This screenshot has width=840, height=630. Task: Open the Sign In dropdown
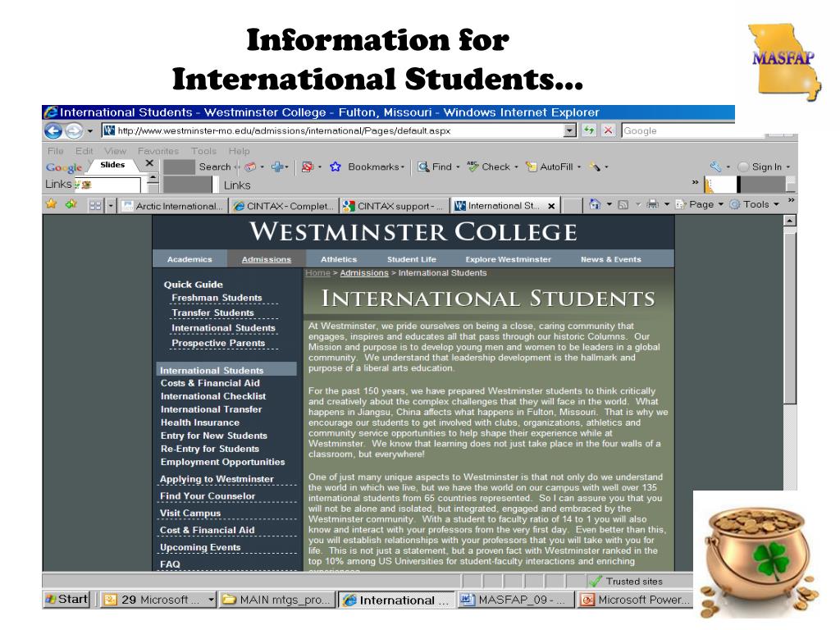pos(788,167)
